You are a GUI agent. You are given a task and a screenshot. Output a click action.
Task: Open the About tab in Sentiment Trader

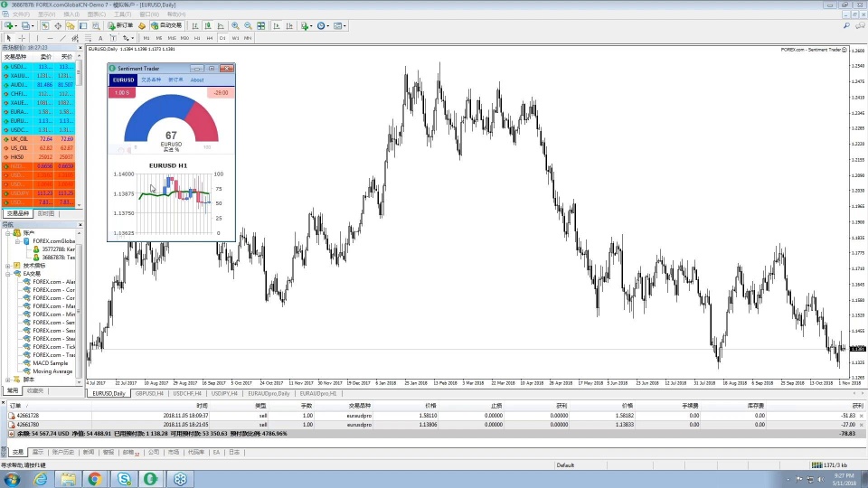tap(197, 80)
